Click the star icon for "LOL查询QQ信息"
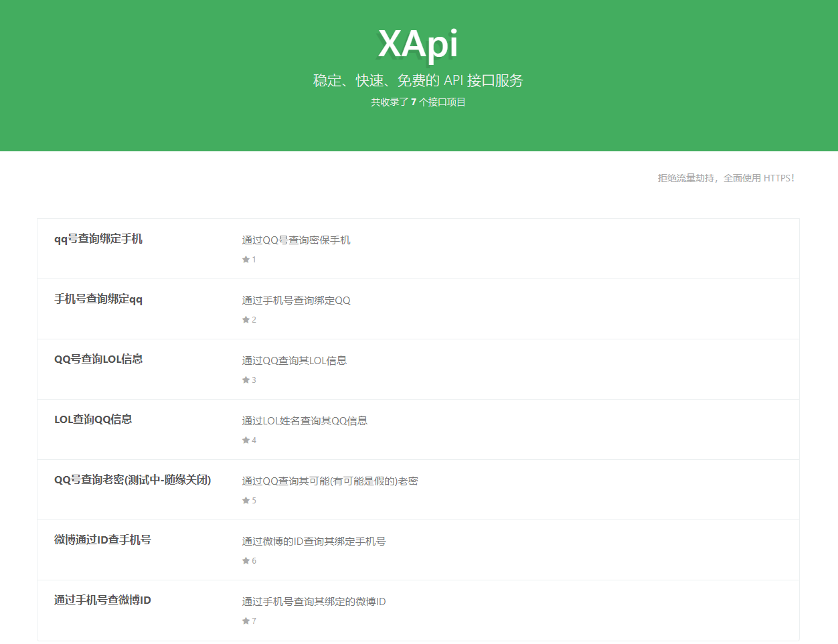The width and height of the screenshot is (838, 644). pyautogui.click(x=246, y=440)
